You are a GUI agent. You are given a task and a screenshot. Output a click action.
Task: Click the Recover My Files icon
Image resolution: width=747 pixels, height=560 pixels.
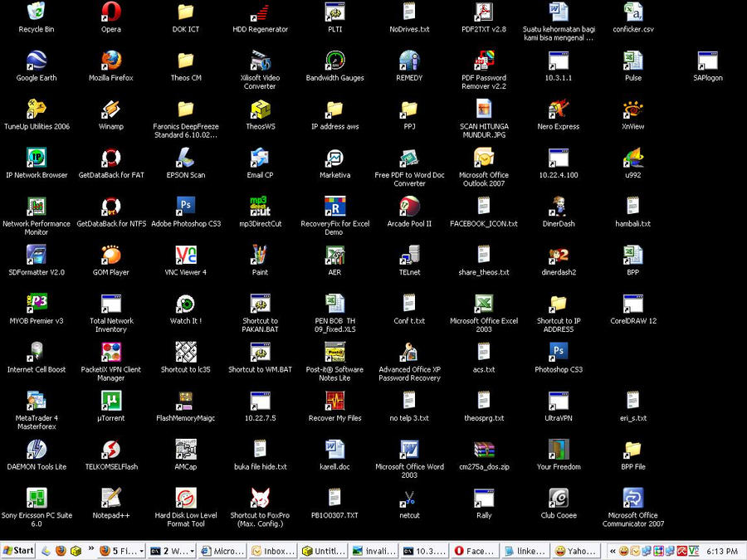[335, 401]
